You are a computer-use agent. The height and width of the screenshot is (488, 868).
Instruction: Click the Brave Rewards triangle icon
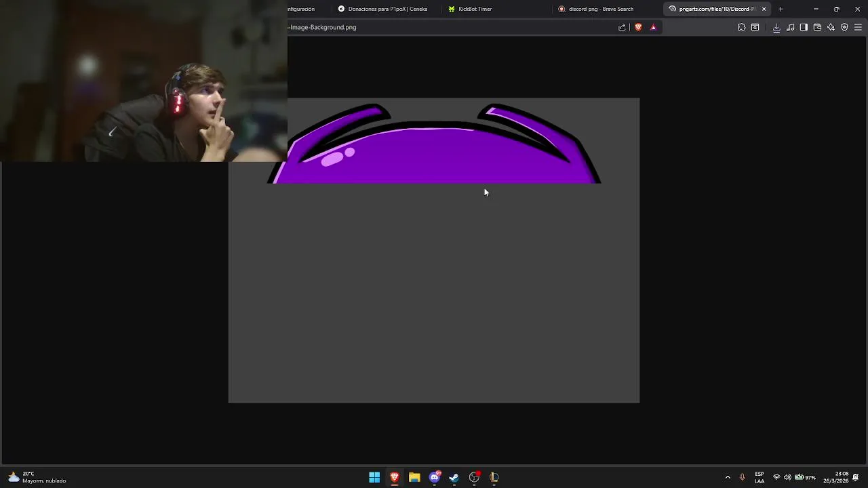pyautogui.click(x=653, y=27)
